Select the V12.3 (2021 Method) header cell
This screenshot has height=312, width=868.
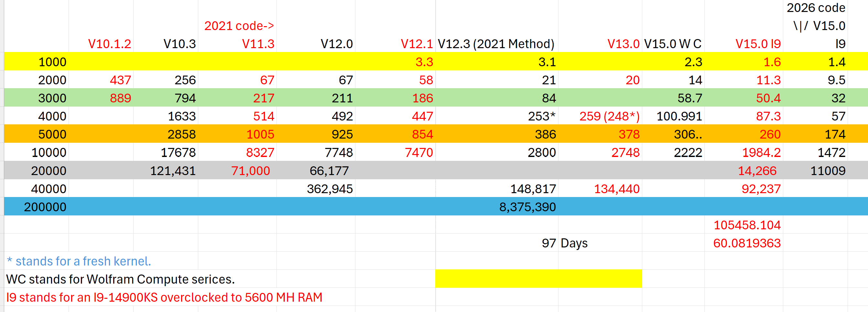coord(497,44)
